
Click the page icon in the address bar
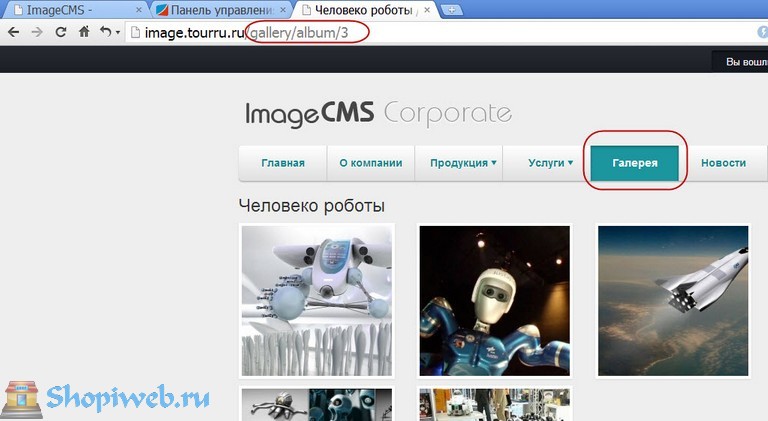pyautogui.click(x=135, y=33)
